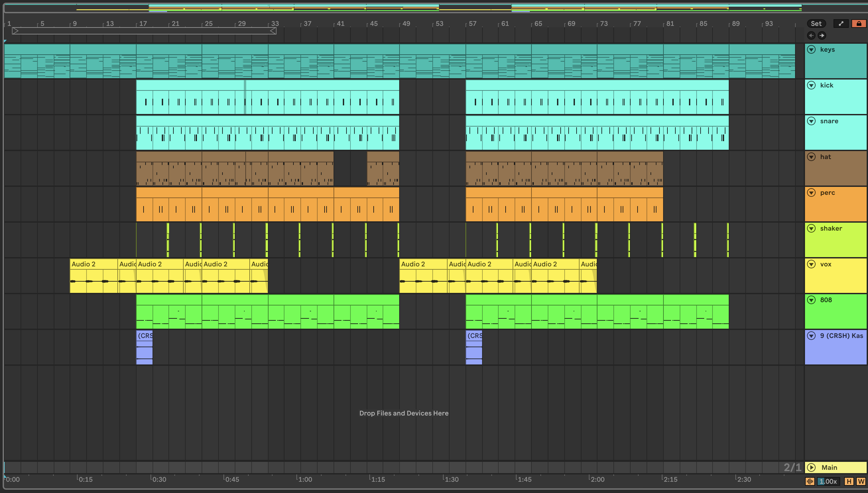Click the 1.00x zoom slider
Image resolution: width=868 pixels, height=493 pixels.
point(828,481)
